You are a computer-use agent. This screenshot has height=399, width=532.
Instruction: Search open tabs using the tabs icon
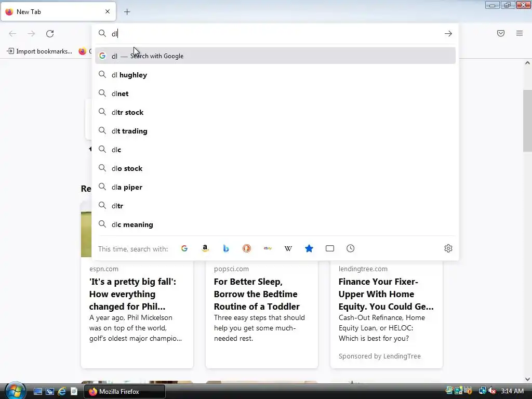(330, 248)
